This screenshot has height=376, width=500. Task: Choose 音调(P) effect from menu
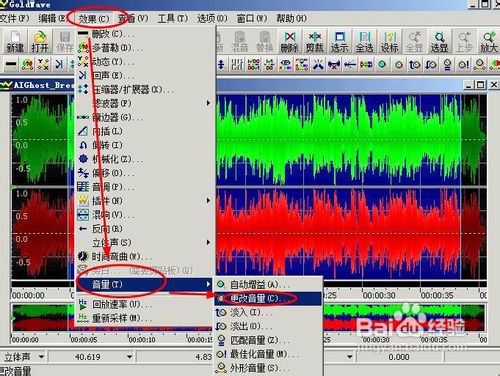pos(144,187)
